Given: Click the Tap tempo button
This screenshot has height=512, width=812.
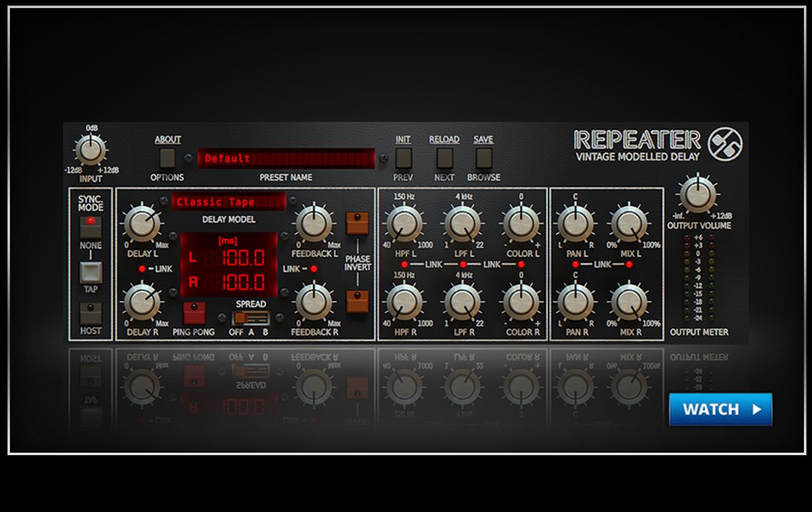Looking at the screenshot, I should 90,273.
